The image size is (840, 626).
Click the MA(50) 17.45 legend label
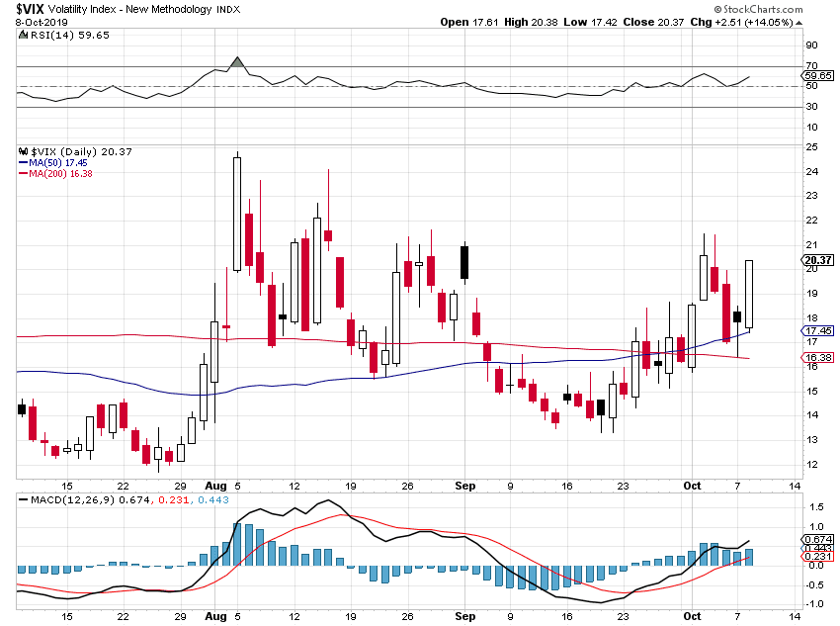click(x=58, y=162)
